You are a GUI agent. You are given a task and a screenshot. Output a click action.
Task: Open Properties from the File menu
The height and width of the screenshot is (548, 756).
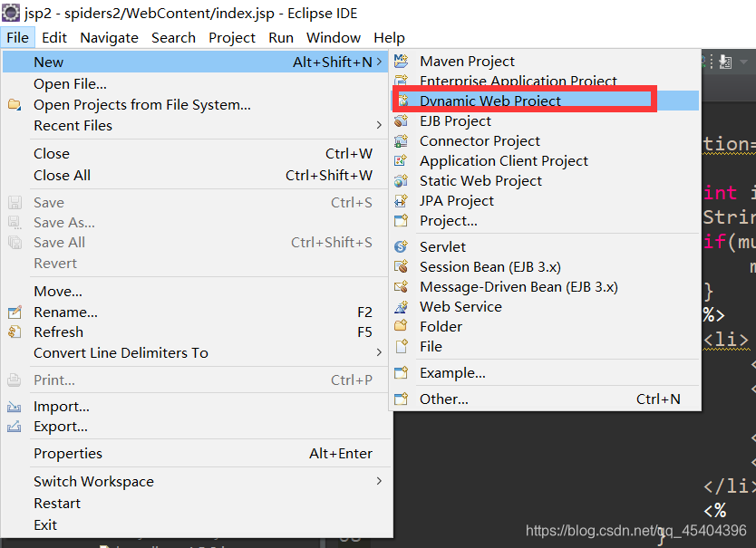[x=197, y=453]
